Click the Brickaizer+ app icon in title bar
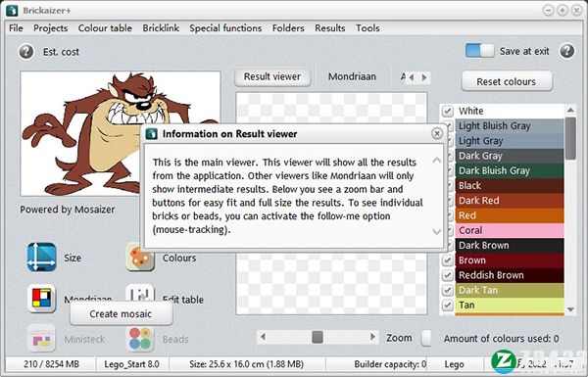This screenshot has width=588, height=377. (12, 10)
